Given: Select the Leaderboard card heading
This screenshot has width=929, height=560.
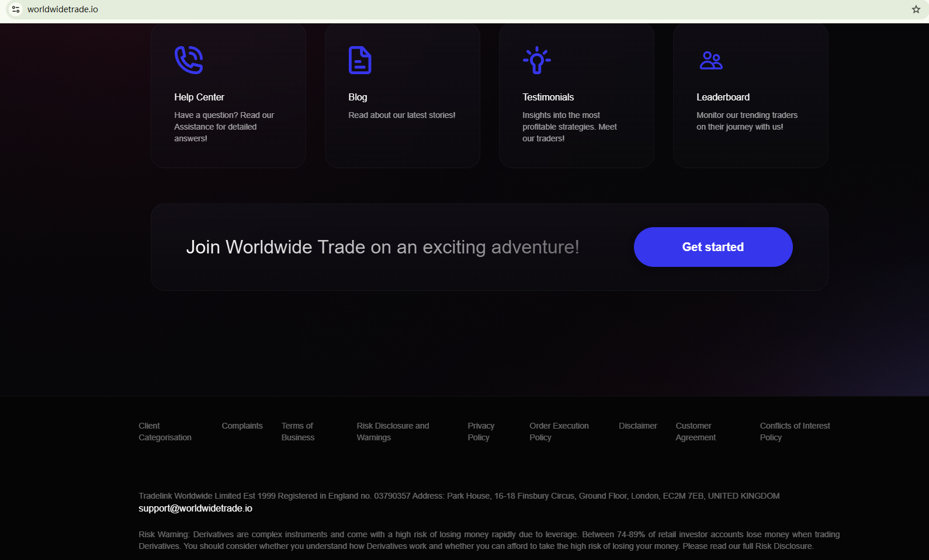Looking at the screenshot, I should click(723, 98).
